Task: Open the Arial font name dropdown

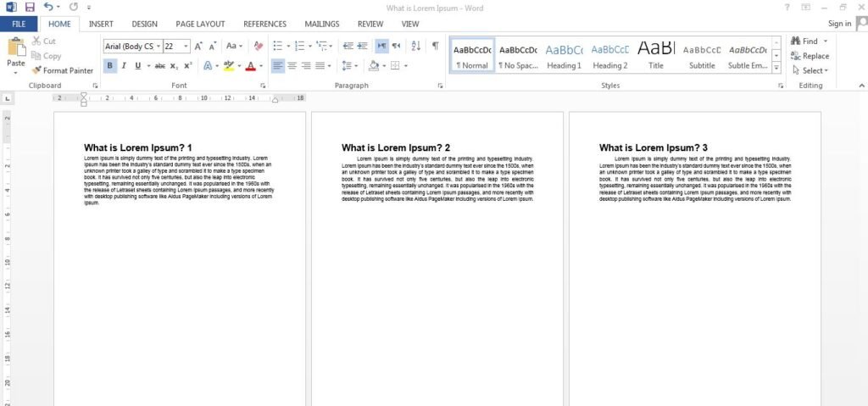Action: 158,46
